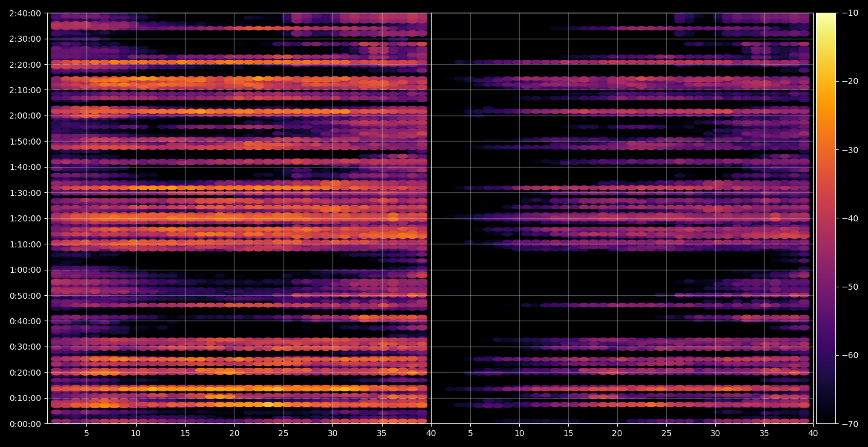Click the 1:50:00 y-axis tick label
Screen dimensions: 868x447
(x=25, y=142)
